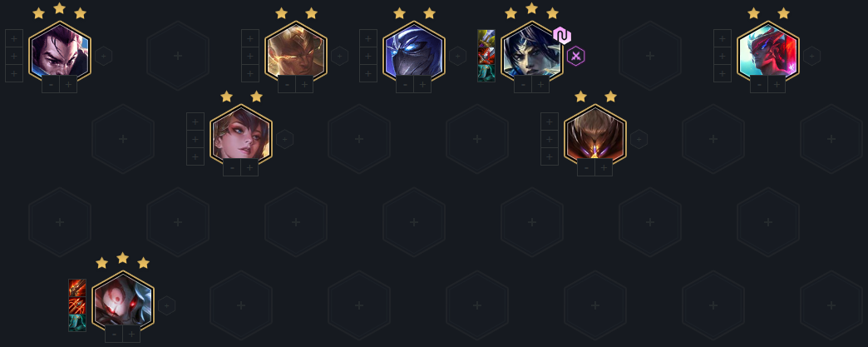Click the small hexagon beside the dark beast champion
868x347 pixels.
coord(639,139)
